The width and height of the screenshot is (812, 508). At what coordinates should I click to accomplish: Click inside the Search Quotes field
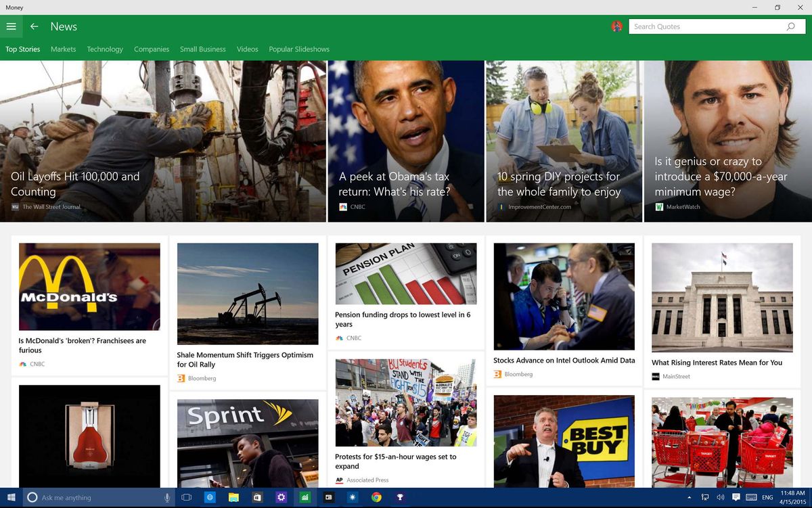click(x=704, y=26)
